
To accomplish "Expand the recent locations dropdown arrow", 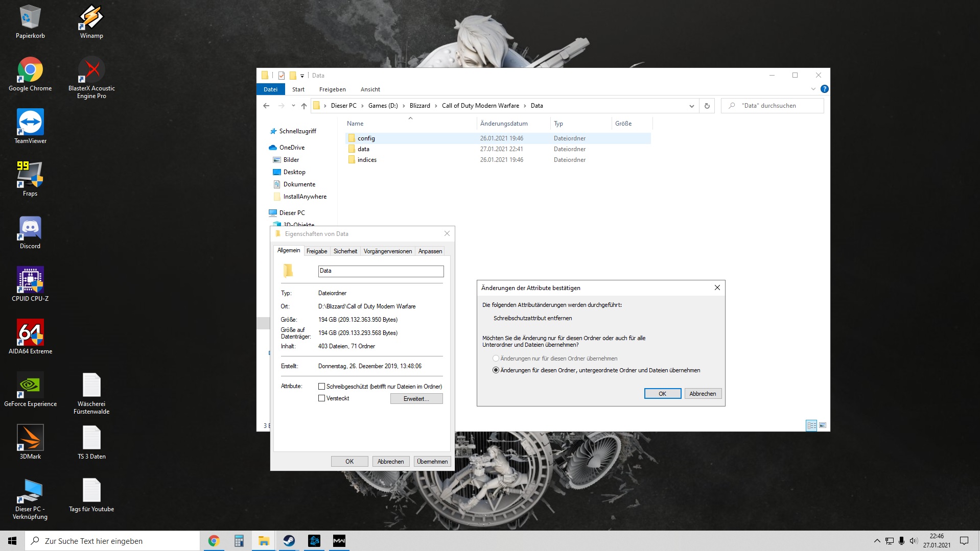I will pyautogui.click(x=293, y=106).
